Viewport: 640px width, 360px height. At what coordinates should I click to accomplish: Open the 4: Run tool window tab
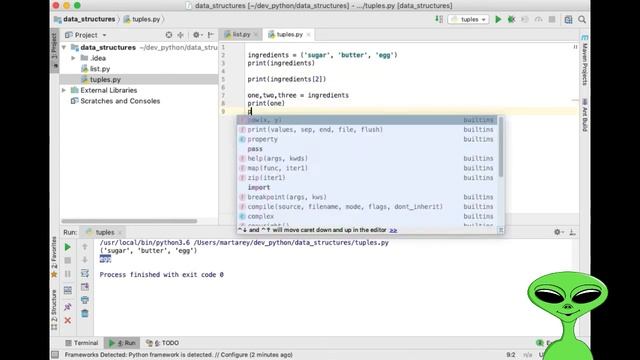tap(122, 343)
